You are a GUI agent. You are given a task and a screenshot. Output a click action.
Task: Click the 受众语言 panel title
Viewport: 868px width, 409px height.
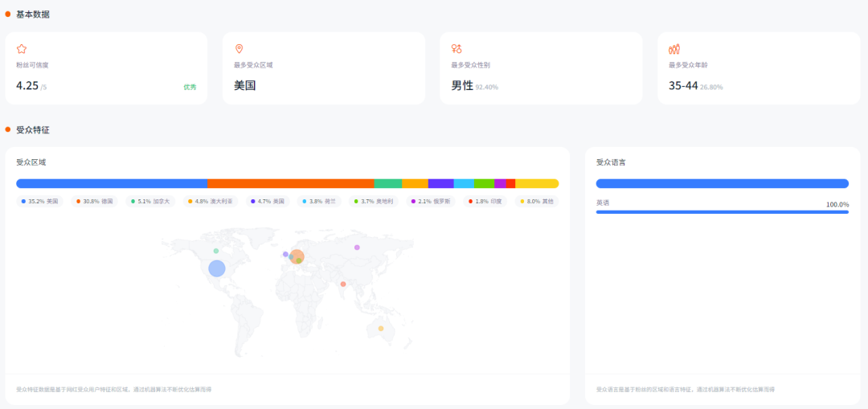click(x=611, y=162)
